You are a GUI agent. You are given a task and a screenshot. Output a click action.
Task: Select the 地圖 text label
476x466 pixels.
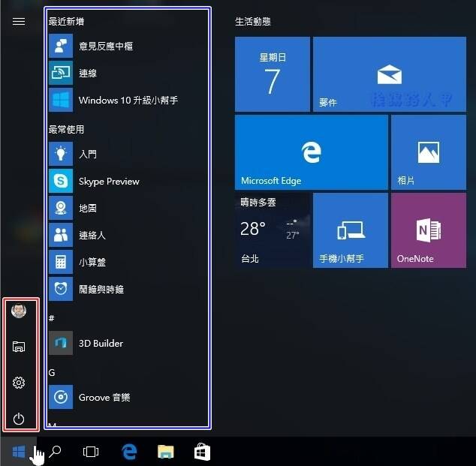[88, 208]
